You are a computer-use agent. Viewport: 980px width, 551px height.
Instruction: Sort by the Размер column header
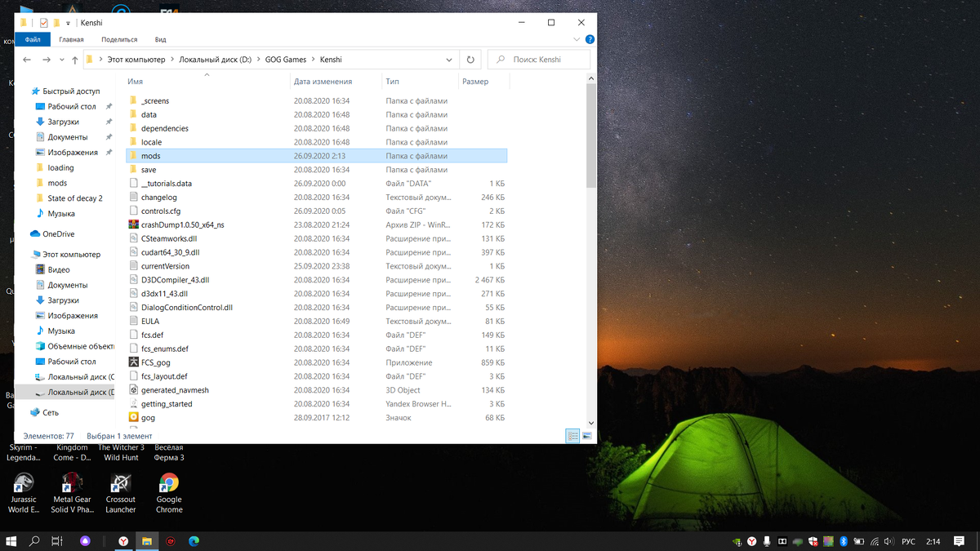475,82
